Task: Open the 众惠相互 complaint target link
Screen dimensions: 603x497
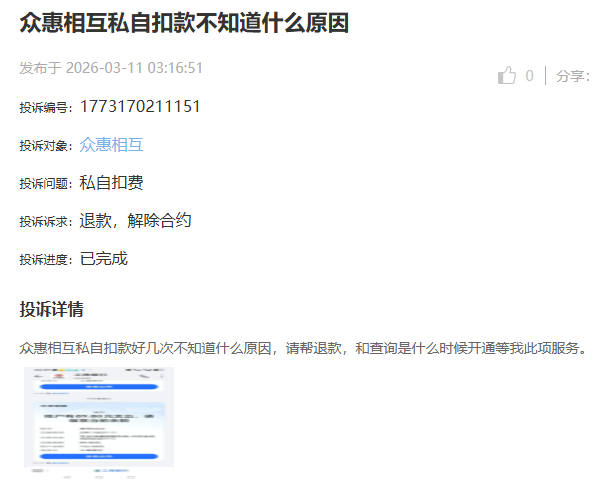Action: tap(111, 145)
